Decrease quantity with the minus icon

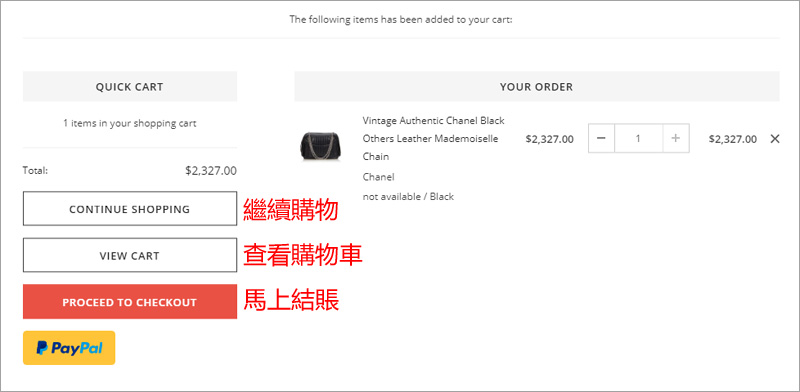602,138
